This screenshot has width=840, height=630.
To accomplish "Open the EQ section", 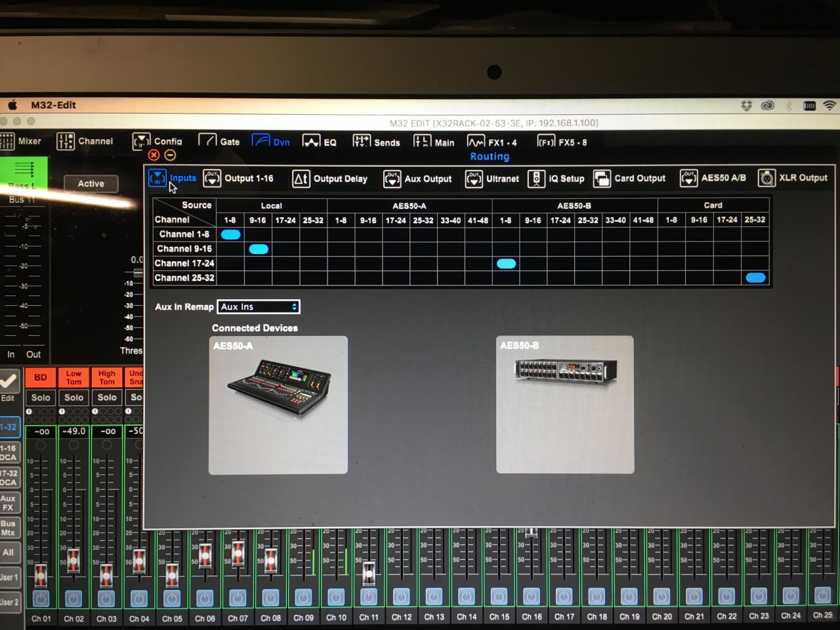I will point(320,142).
